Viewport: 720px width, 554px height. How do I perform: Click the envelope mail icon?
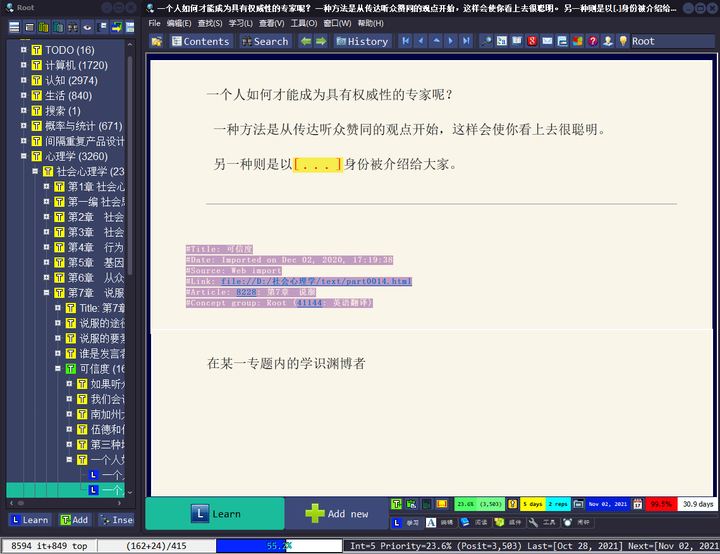[x=547, y=41]
